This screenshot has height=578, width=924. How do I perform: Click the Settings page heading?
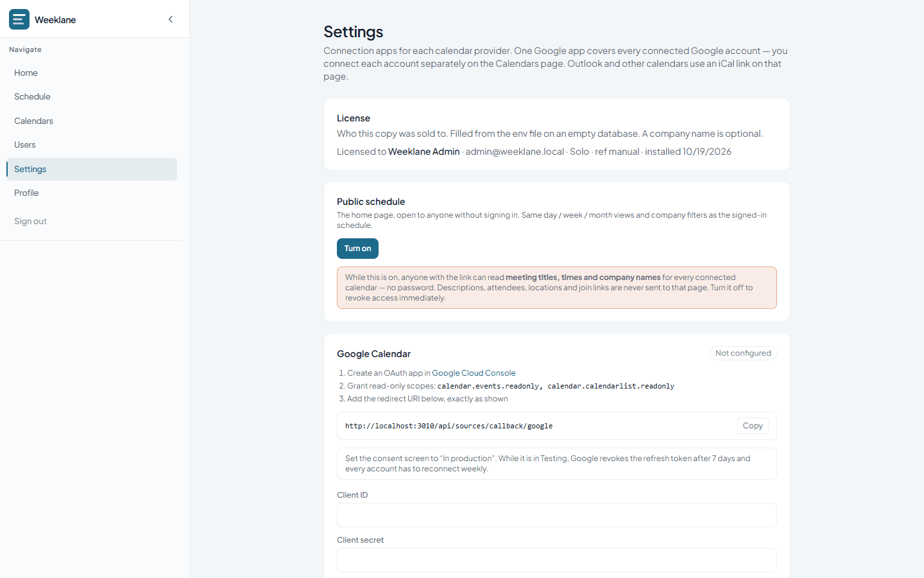(354, 31)
